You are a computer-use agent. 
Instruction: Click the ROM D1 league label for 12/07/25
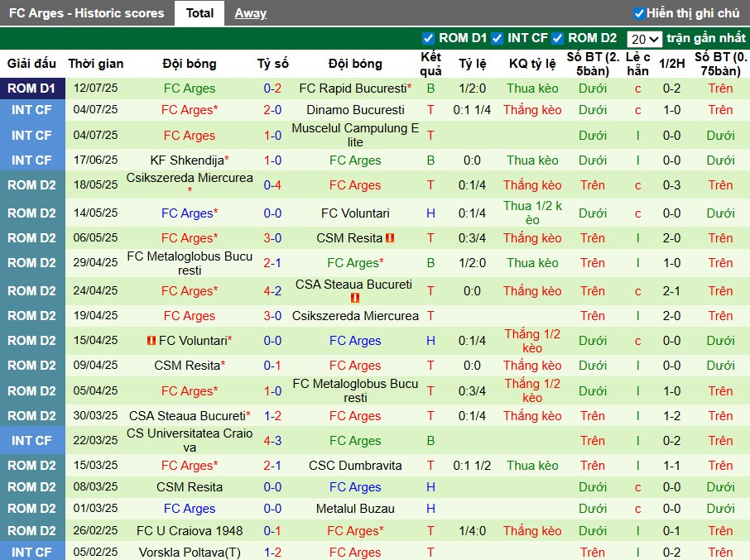point(31,89)
